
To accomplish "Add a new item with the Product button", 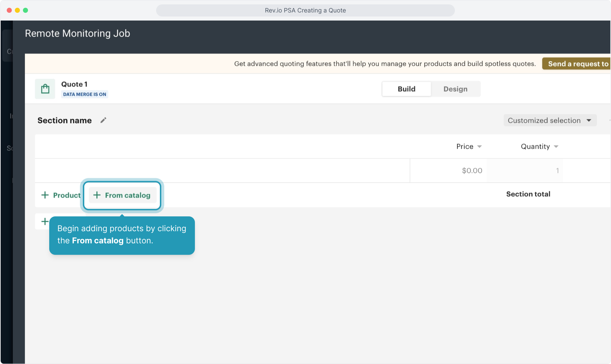I will tap(61, 195).
